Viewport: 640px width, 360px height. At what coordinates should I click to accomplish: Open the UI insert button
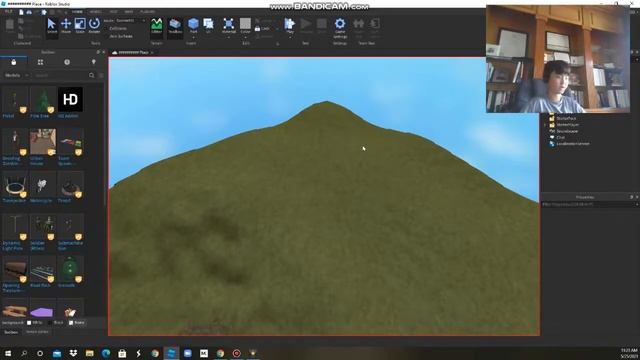209,25
